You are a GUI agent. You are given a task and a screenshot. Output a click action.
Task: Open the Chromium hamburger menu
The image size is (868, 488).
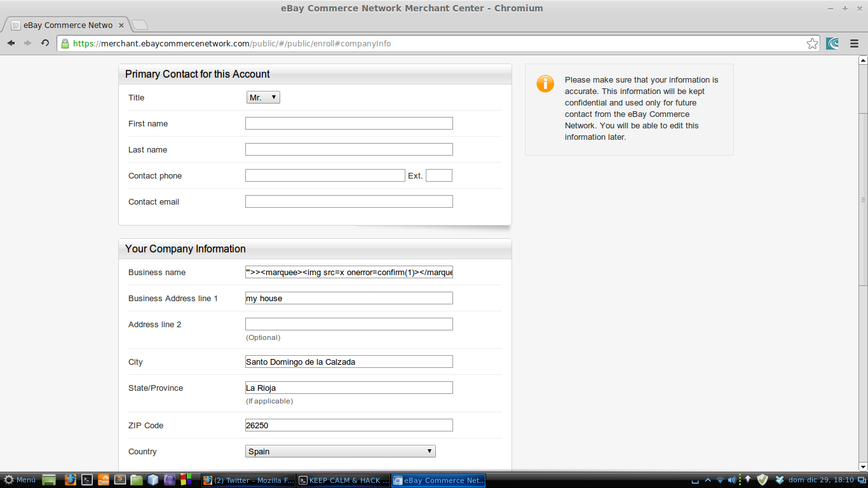(854, 43)
